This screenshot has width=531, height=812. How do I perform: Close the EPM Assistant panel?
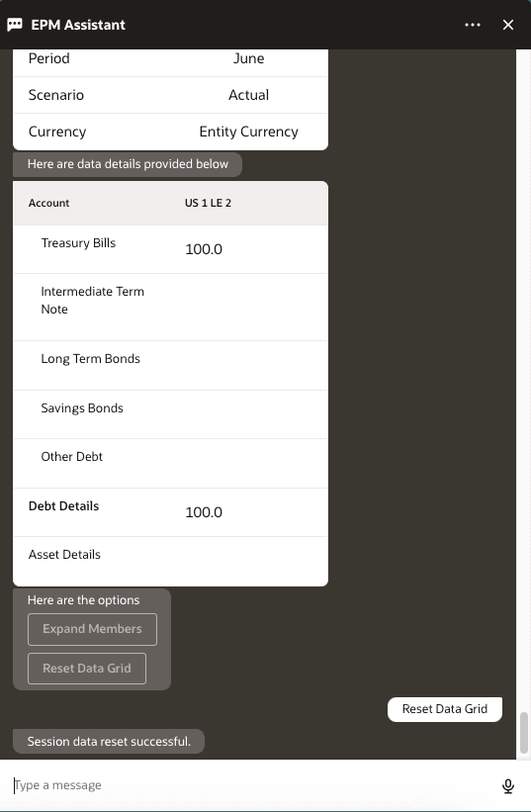(x=507, y=25)
